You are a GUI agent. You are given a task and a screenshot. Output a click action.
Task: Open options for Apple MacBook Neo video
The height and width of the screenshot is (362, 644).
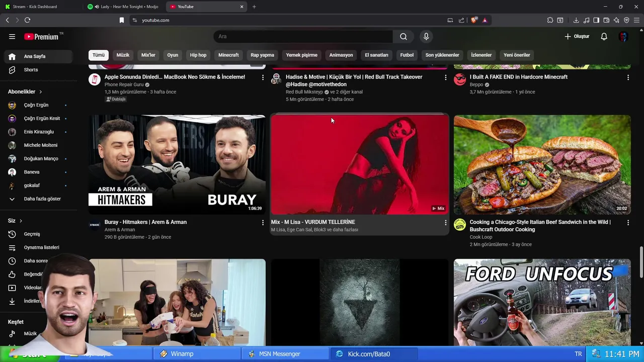pos(263,77)
